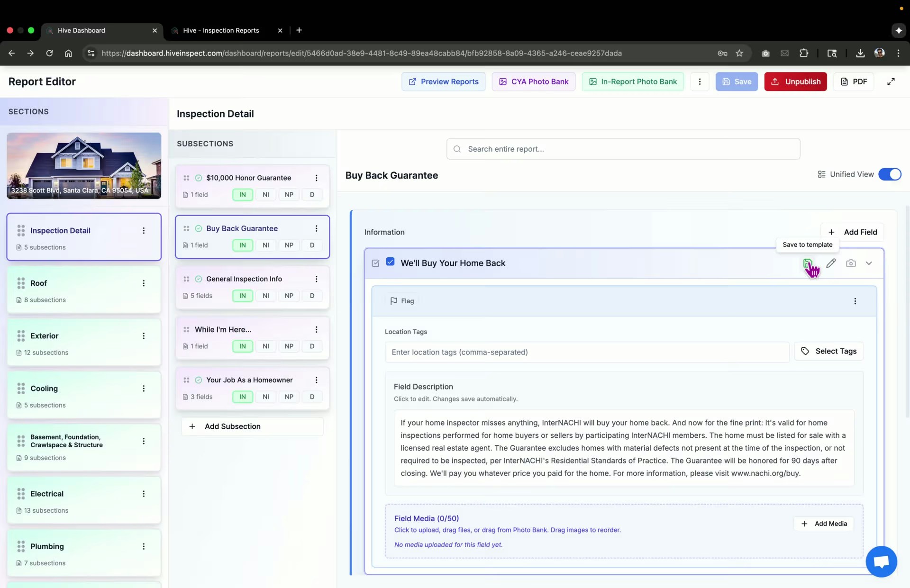Click the pencil edit icon on field header
910x588 pixels.
(831, 263)
